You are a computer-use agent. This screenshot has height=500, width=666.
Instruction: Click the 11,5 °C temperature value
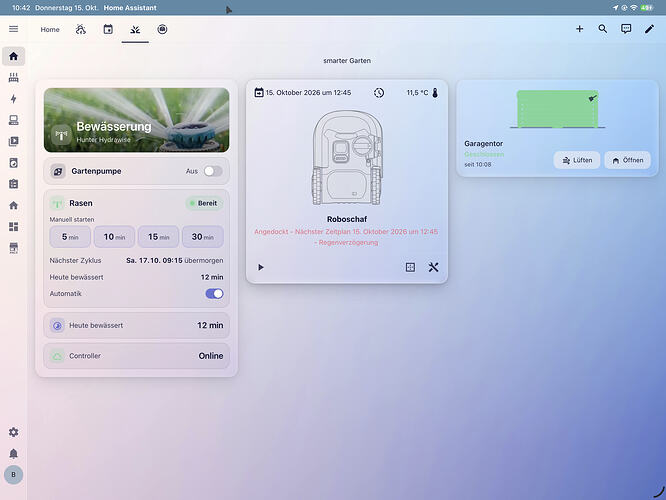coord(417,93)
